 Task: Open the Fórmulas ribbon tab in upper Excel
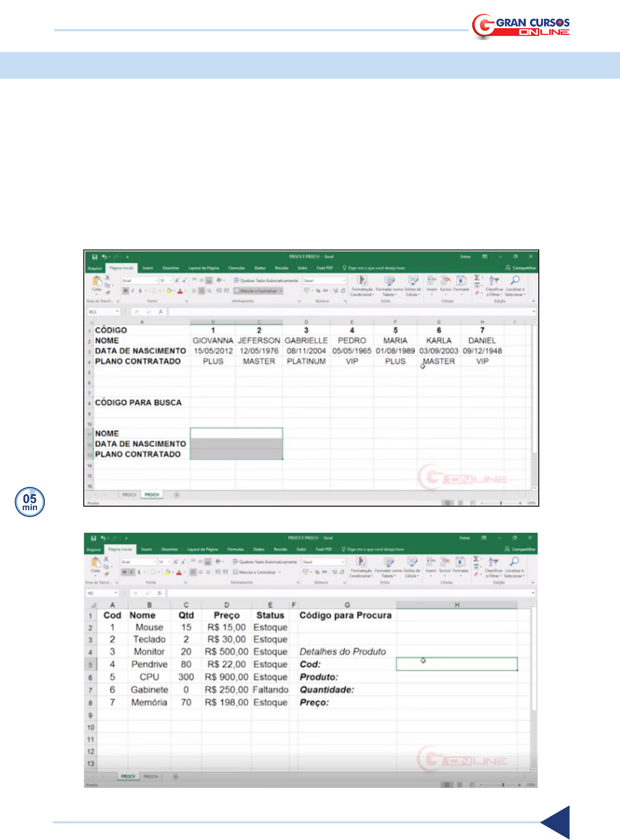pyautogui.click(x=236, y=268)
